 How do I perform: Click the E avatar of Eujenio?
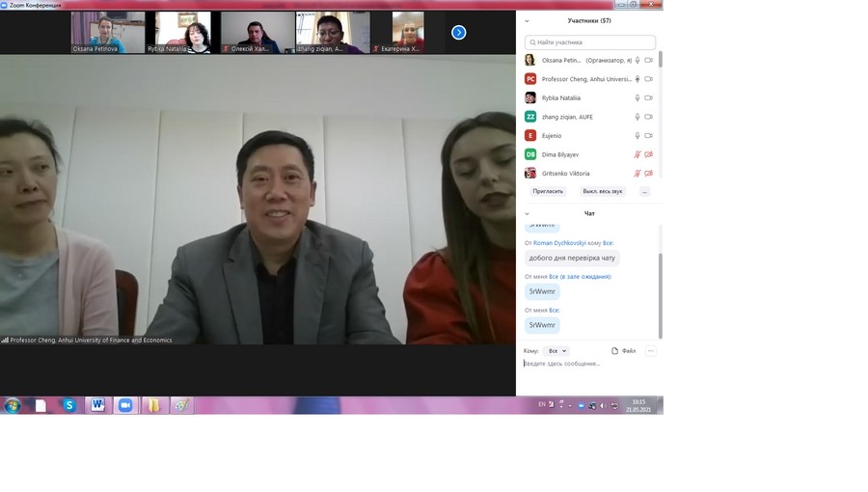(530, 136)
